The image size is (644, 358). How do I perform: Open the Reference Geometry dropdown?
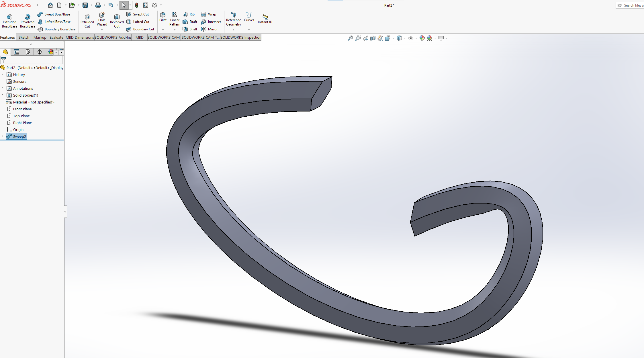click(233, 30)
